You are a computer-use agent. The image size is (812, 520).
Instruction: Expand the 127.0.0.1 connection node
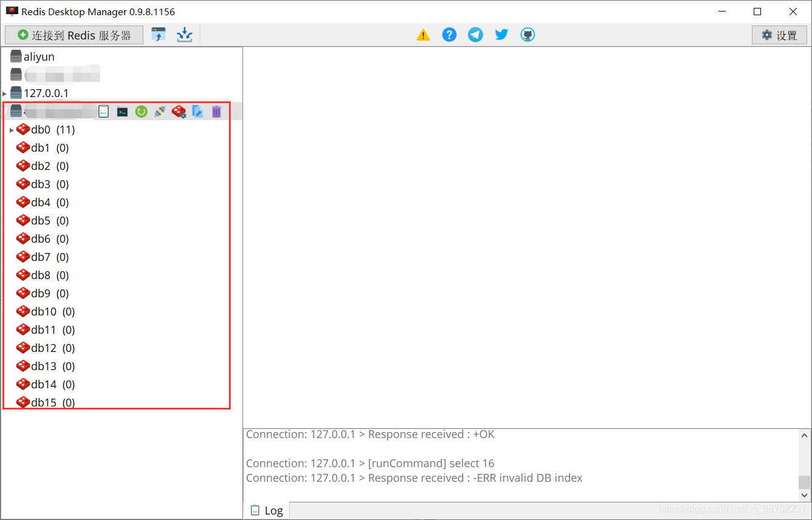pos(5,93)
